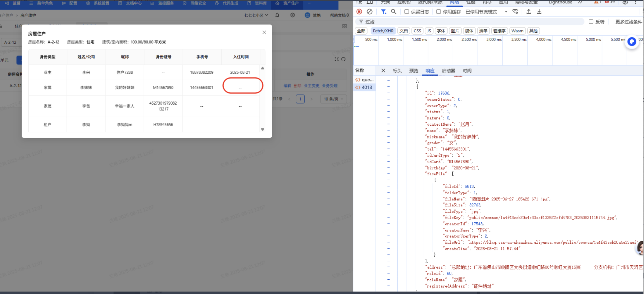The width and height of the screenshot is (644, 294).
Task: Open the 10 条/页 page size dropdown
Action: (333, 99)
